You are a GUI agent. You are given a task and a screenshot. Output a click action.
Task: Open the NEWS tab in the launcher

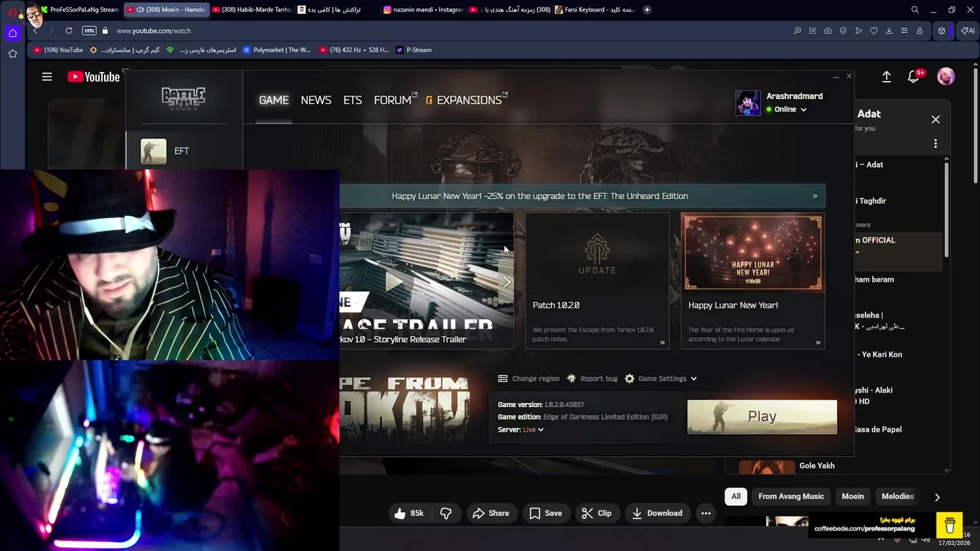315,100
